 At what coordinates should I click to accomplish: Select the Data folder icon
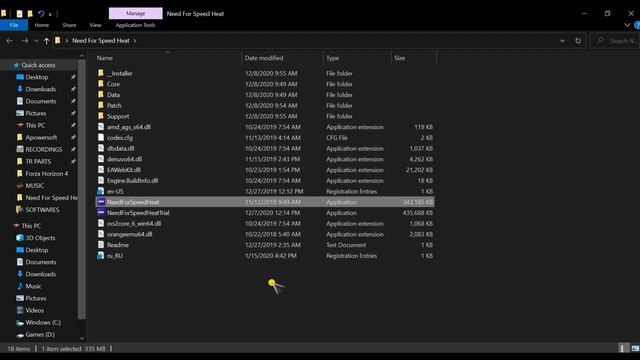pyautogui.click(x=101, y=94)
